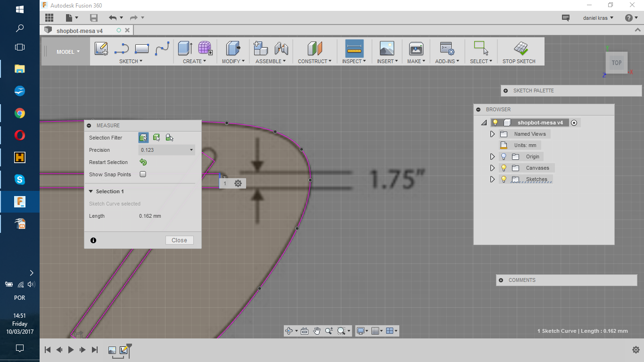
Task: Open Google Chrome from the taskbar
Action: (x=20, y=113)
